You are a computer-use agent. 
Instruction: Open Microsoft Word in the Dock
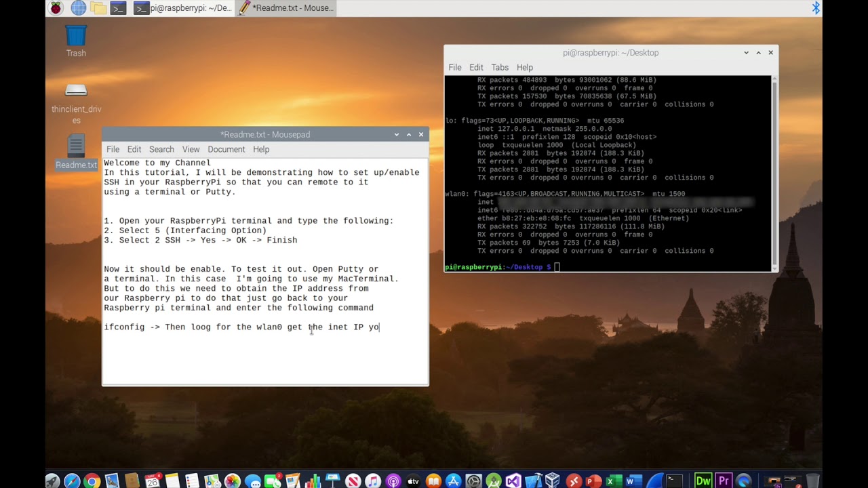633,480
